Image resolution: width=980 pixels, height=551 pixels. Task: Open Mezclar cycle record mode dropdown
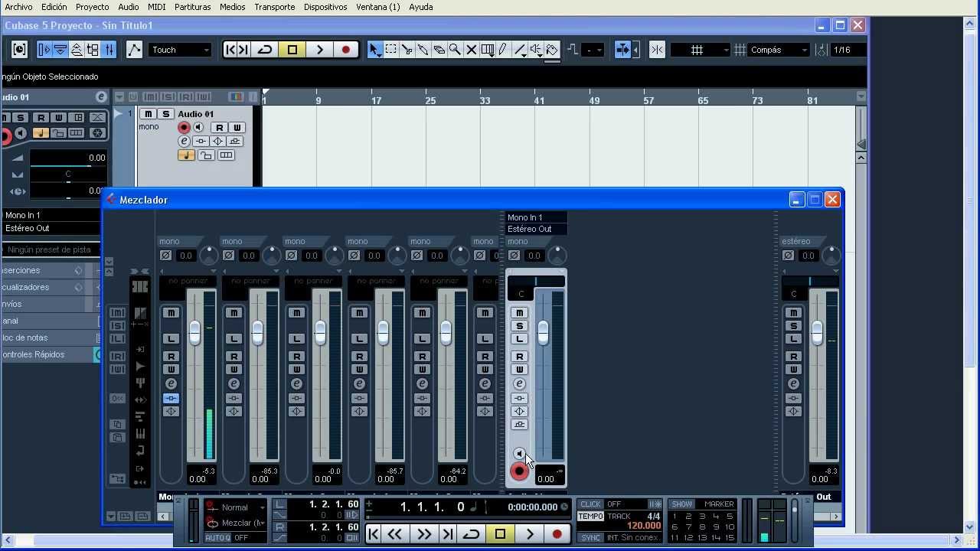[236, 523]
